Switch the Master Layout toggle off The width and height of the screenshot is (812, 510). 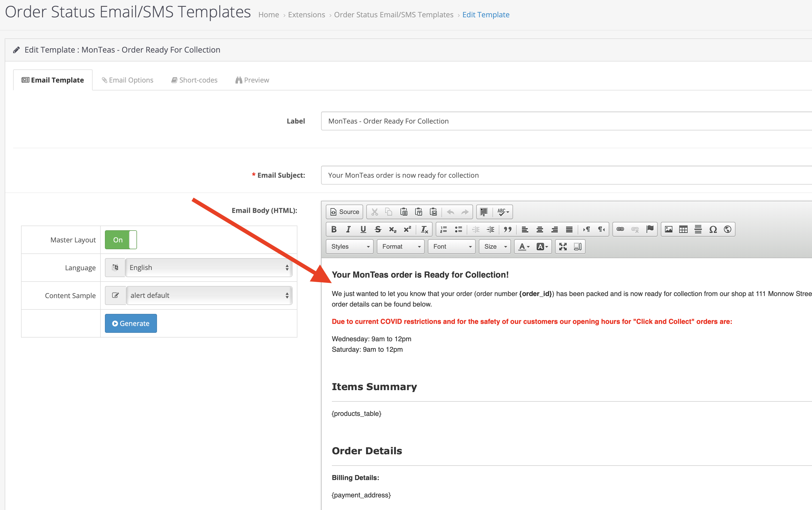(x=121, y=240)
